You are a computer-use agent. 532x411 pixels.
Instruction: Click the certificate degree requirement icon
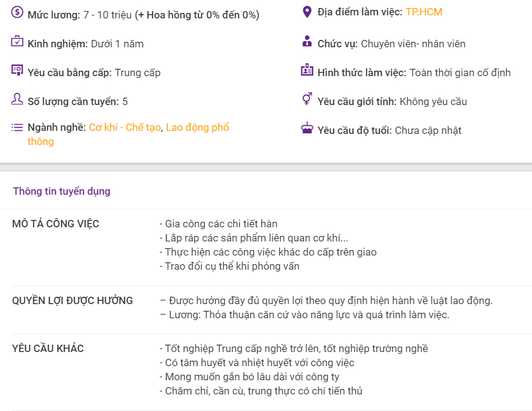click(17, 70)
